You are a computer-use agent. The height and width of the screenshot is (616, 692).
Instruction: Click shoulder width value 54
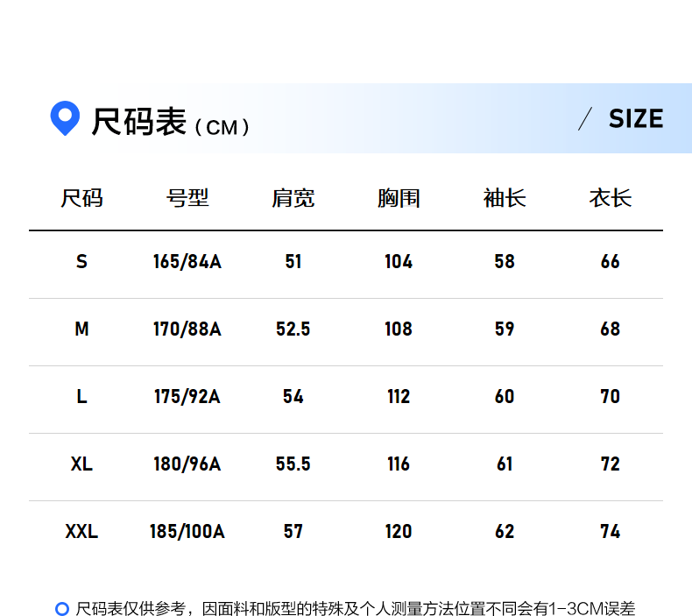coord(293,397)
